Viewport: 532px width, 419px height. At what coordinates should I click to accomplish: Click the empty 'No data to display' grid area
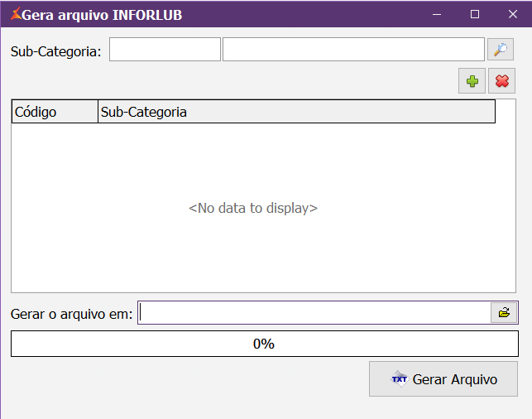tap(253, 208)
